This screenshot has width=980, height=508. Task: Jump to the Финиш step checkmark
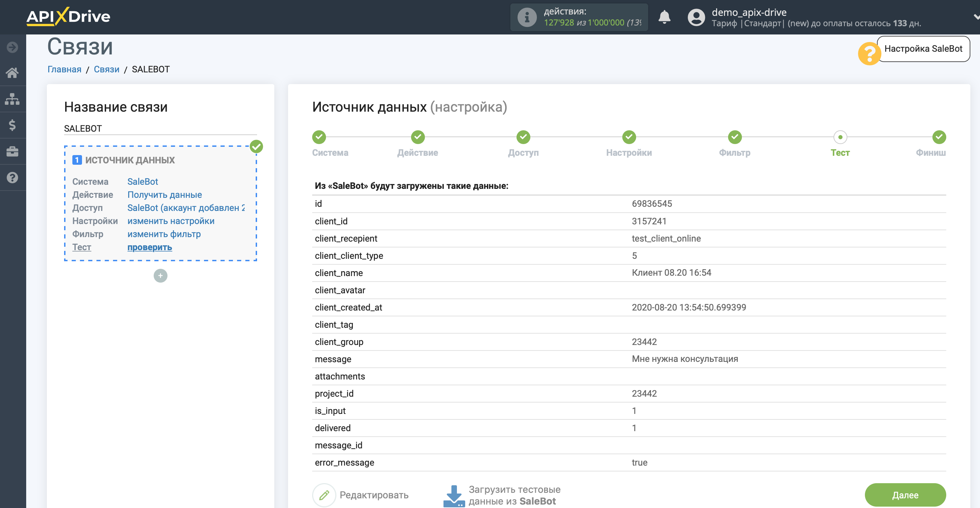point(939,137)
